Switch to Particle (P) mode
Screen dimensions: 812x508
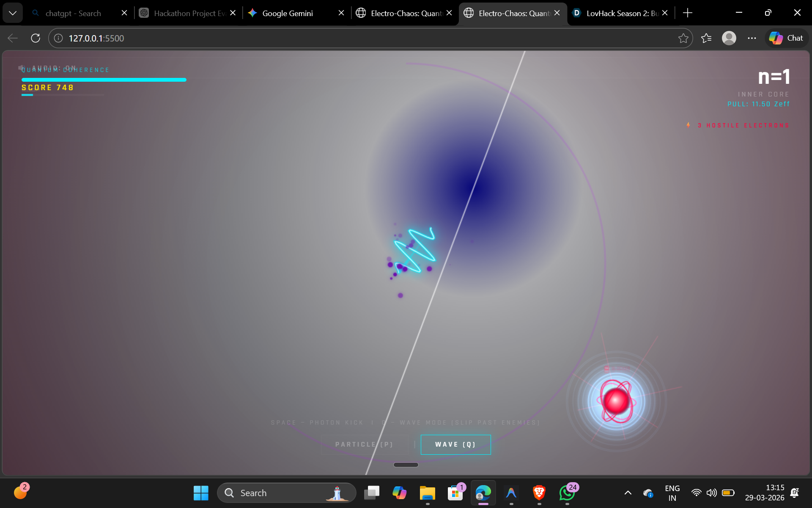point(364,444)
